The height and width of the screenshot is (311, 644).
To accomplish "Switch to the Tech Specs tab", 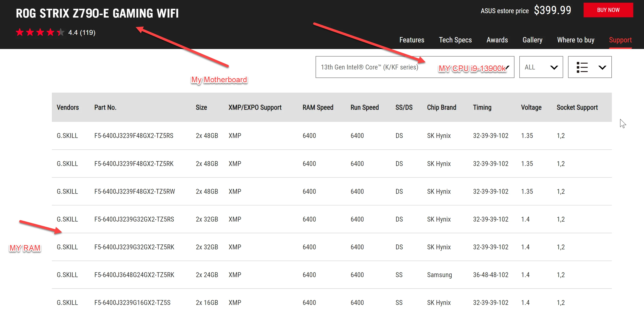I will [x=455, y=40].
